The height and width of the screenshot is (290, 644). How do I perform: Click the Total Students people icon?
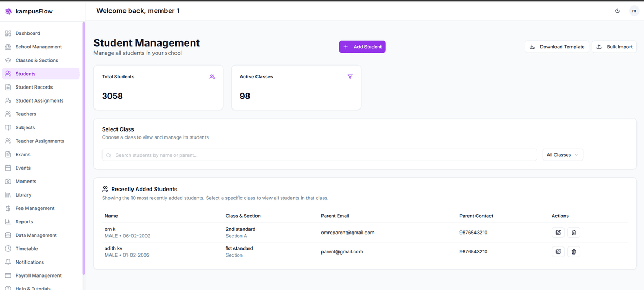point(212,77)
